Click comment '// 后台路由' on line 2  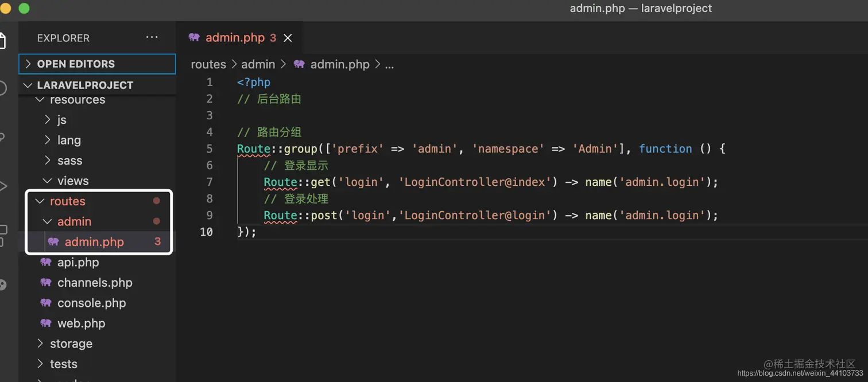[269, 99]
